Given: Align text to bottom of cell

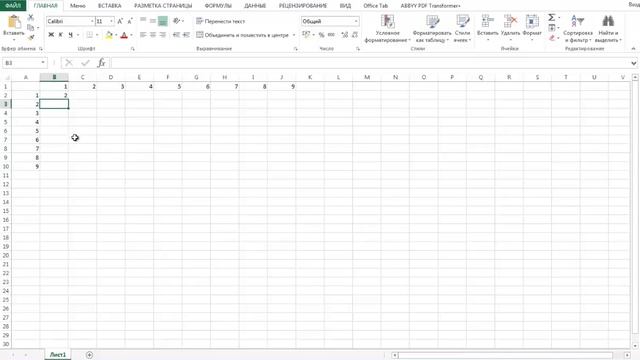Looking at the screenshot, I should tap(162, 20).
